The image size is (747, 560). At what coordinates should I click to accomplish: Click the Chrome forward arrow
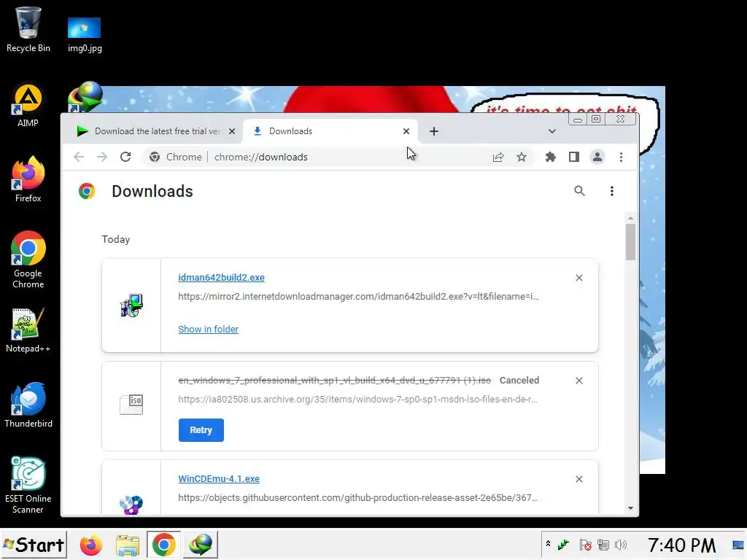[102, 157]
